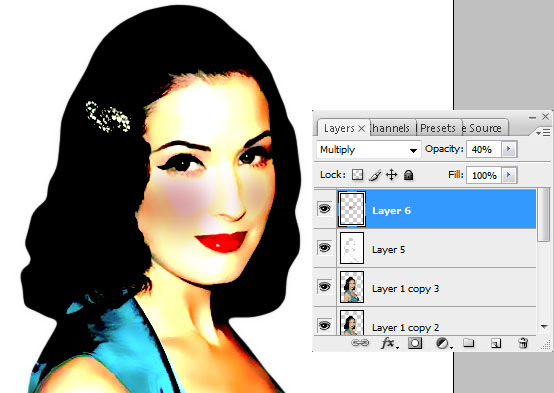Lock transparent pixels
This screenshot has height=393, width=554.
pos(358,175)
